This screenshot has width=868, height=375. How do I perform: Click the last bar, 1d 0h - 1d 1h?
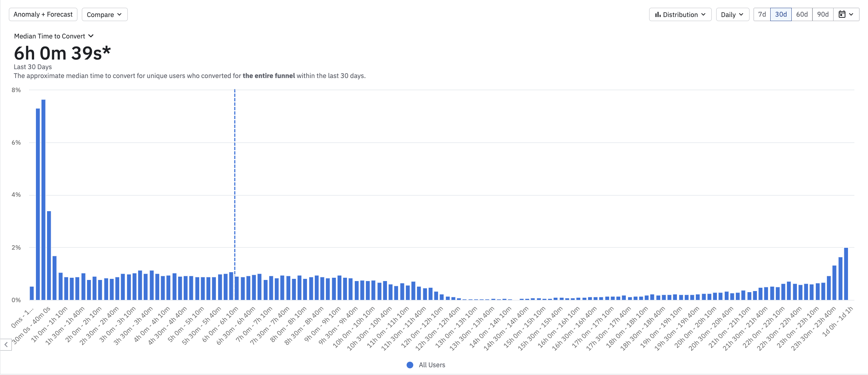coord(846,274)
